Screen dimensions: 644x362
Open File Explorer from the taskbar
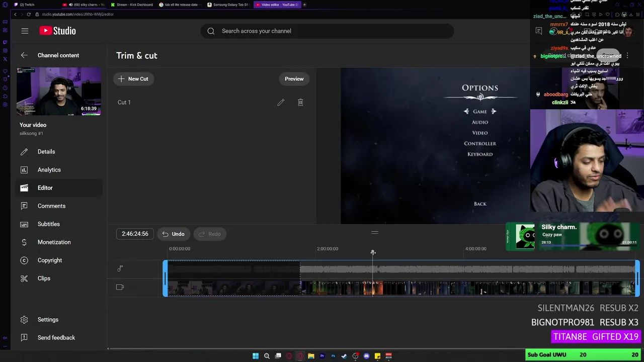click(x=311, y=356)
